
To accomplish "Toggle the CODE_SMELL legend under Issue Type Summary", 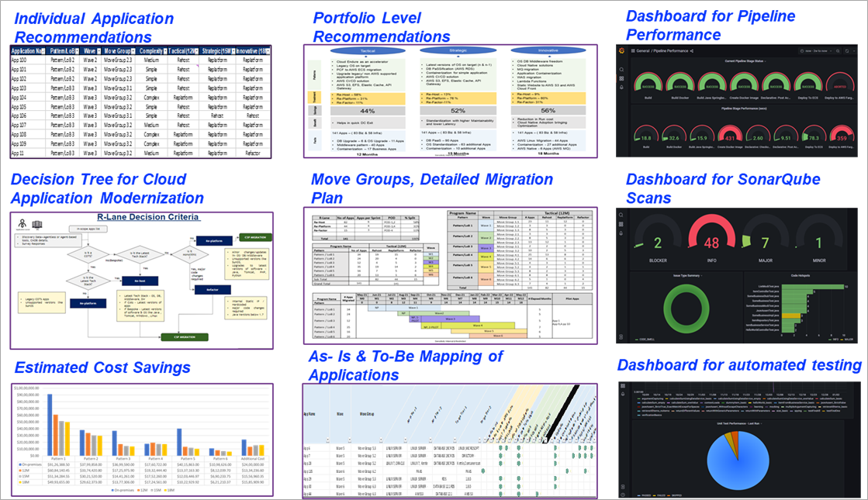I will pos(645,340).
